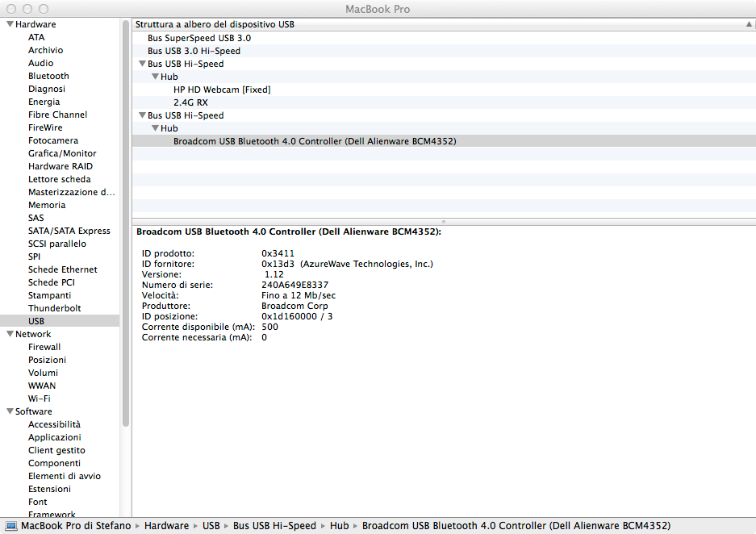The image size is (756, 534).
Task: Click the Hardware segment in path bar
Action: 166,526
